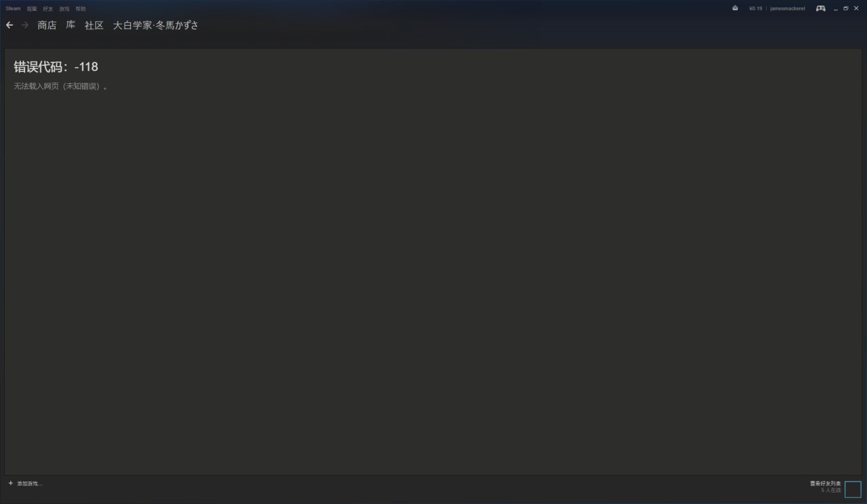This screenshot has width=867, height=504.
Task: Go back with the left arrow
Action: 9,25
